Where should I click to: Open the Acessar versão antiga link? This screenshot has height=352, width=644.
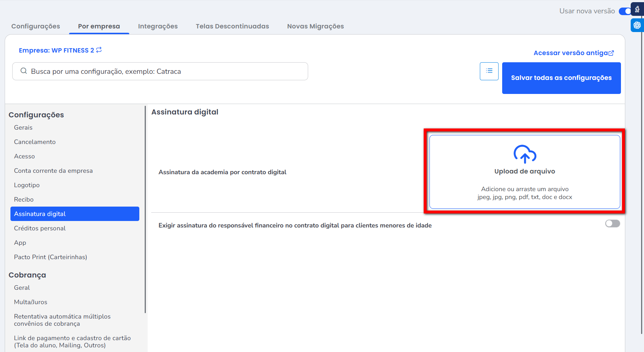click(570, 53)
